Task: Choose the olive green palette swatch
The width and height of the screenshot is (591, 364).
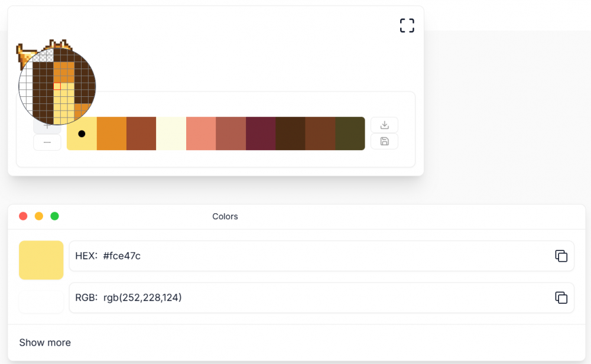Action: click(350, 134)
